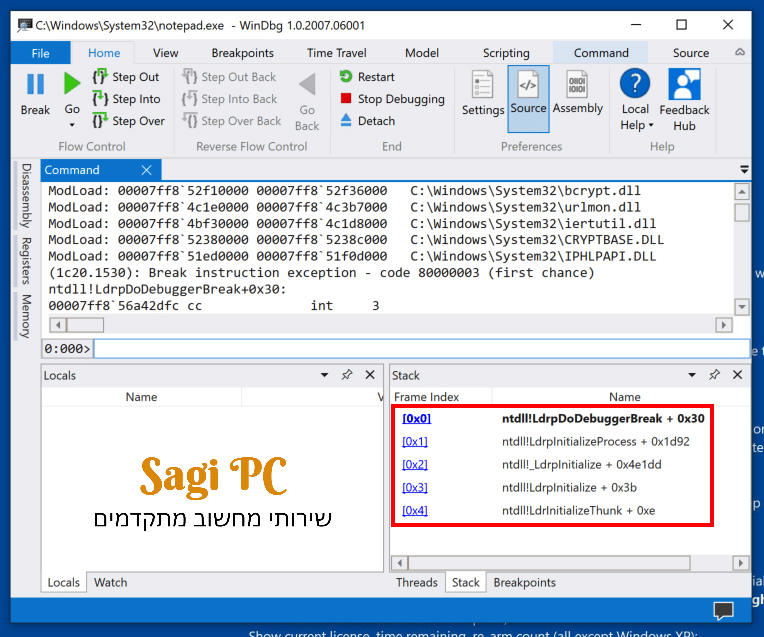Click frame link [0x0]
764x637 pixels.
coord(417,419)
